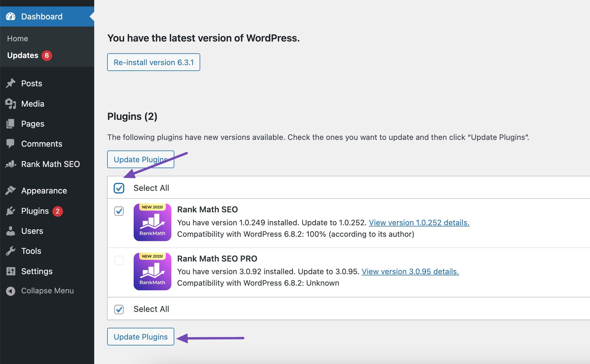Click the Plugins (2) heading
Screen dimensions: 590x364
coord(132,116)
